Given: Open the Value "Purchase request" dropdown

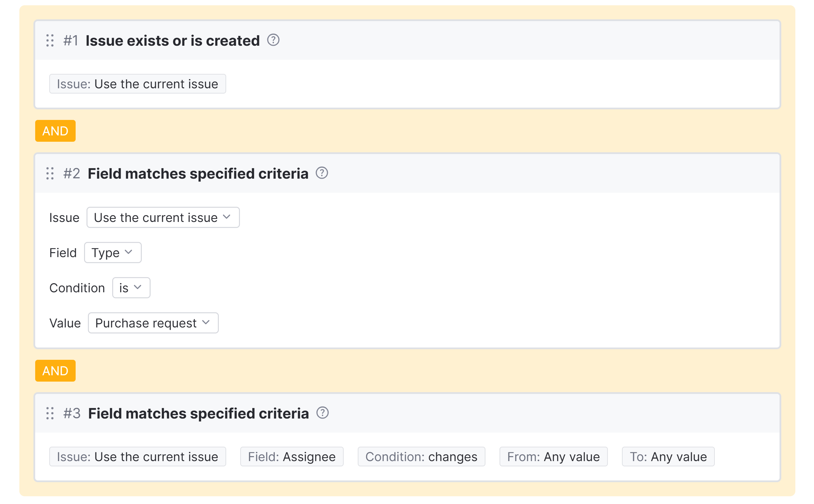Looking at the screenshot, I should (152, 323).
